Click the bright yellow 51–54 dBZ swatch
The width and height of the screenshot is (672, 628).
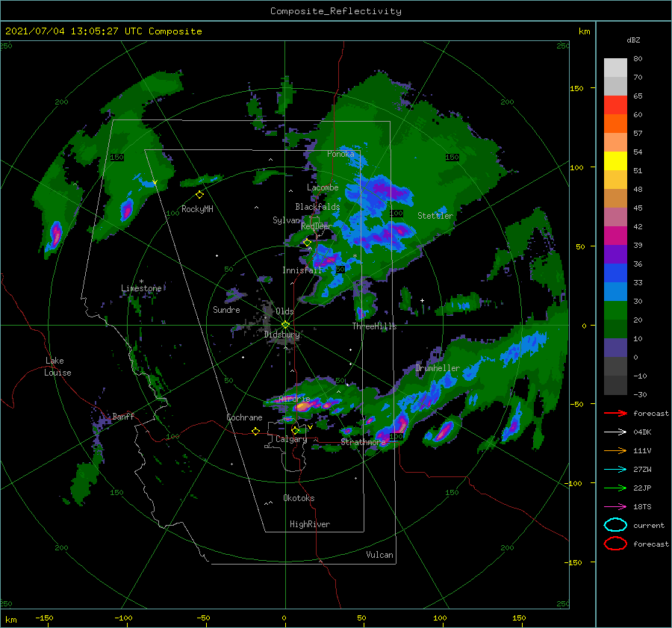tap(615, 161)
